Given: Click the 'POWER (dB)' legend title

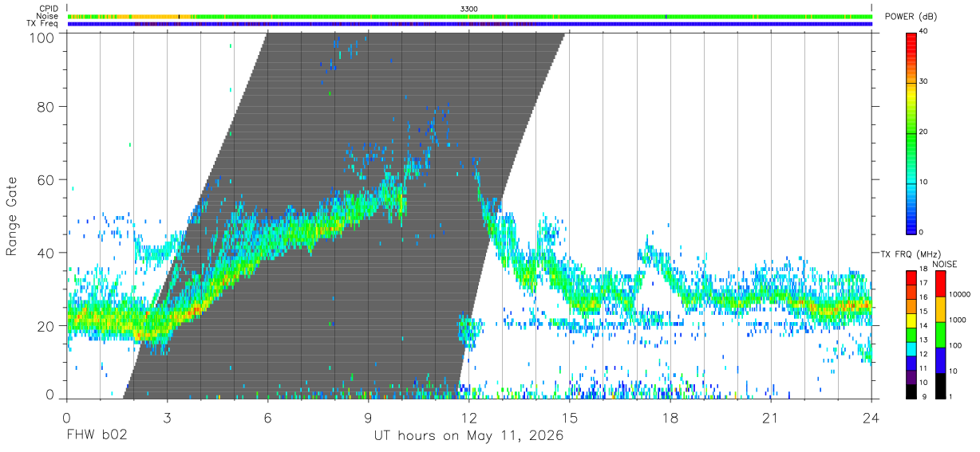Looking at the screenshot, I should pyautogui.click(x=911, y=17).
